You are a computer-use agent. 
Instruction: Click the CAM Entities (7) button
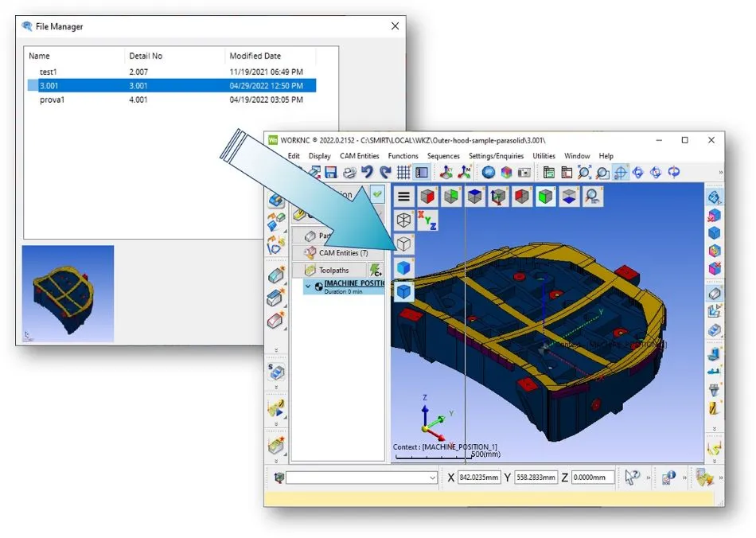(x=337, y=253)
